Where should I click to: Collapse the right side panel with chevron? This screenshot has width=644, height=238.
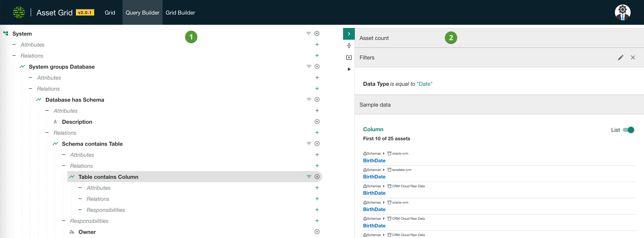tap(349, 34)
